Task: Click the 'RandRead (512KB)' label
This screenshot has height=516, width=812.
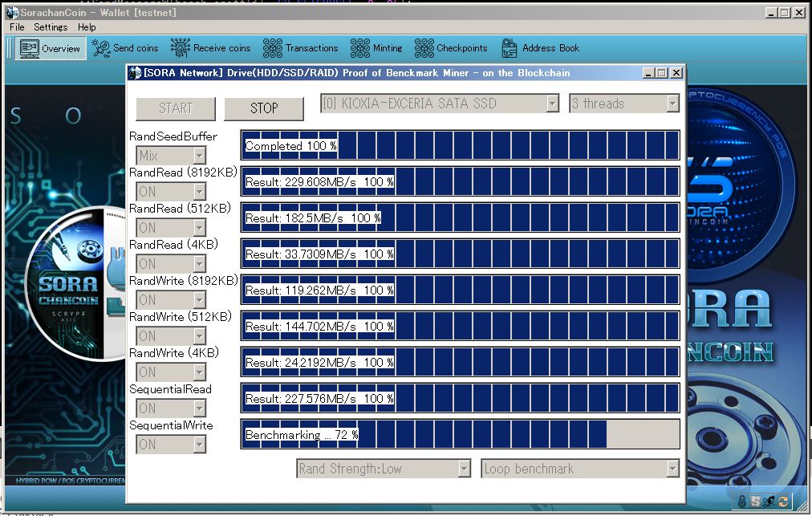Action: coord(180,209)
